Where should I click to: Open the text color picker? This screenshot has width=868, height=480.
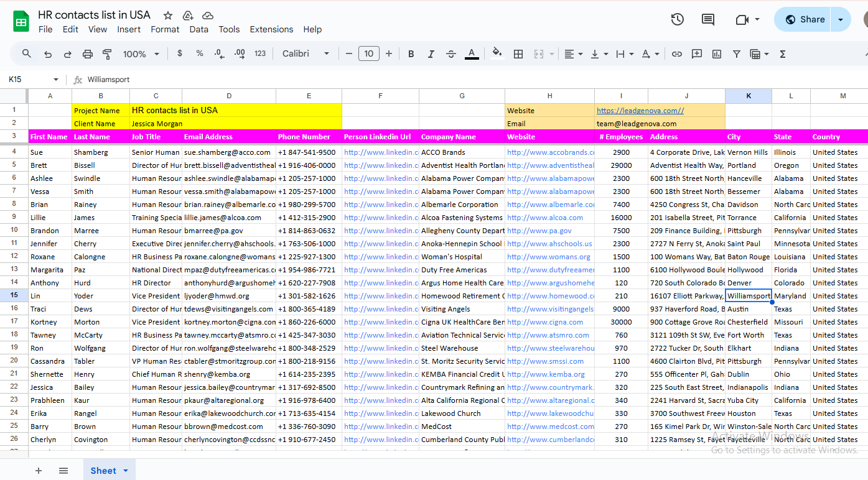(x=472, y=54)
